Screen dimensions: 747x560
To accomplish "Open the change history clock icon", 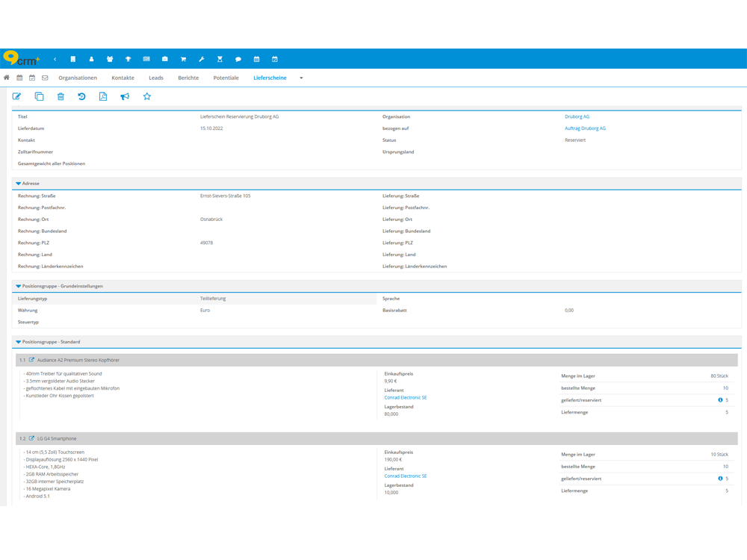I will tap(81, 96).
